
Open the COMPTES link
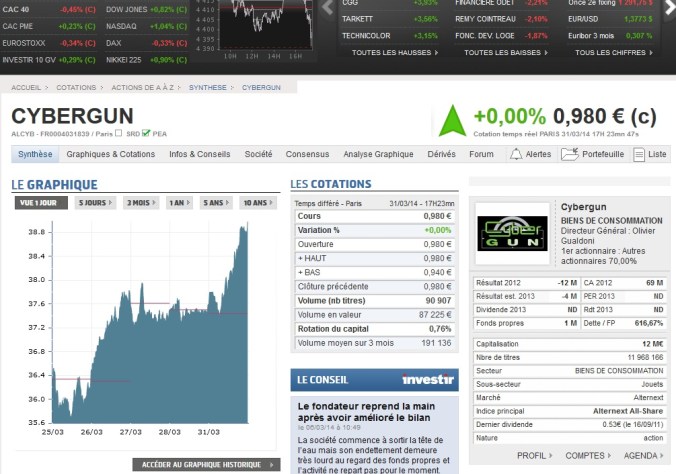pyautogui.click(x=588, y=455)
